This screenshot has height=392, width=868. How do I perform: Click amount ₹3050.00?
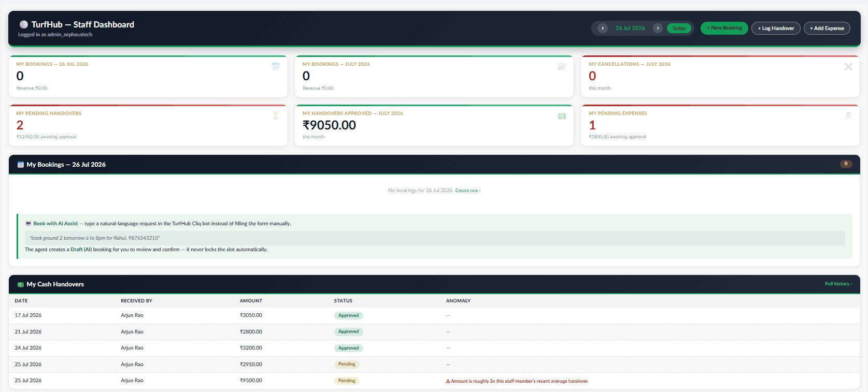click(x=251, y=315)
